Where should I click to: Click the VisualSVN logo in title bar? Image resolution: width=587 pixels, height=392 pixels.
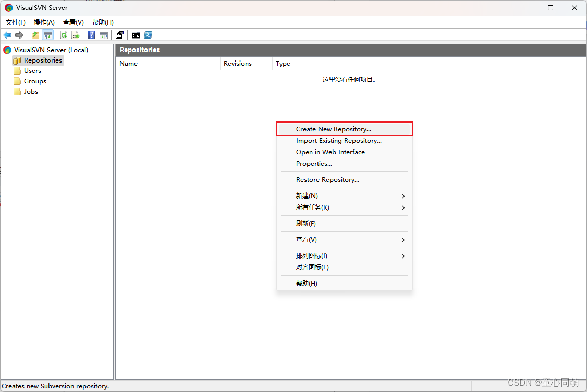9,8
